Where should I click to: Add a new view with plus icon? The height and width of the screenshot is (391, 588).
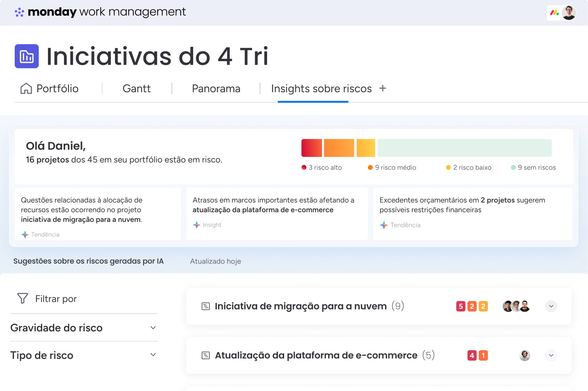click(382, 88)
